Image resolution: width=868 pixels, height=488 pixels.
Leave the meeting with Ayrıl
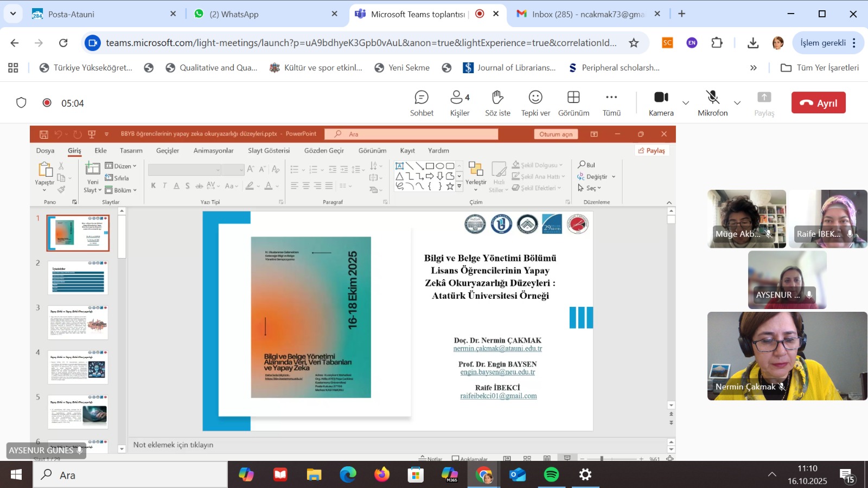click(x=818, y=102)
